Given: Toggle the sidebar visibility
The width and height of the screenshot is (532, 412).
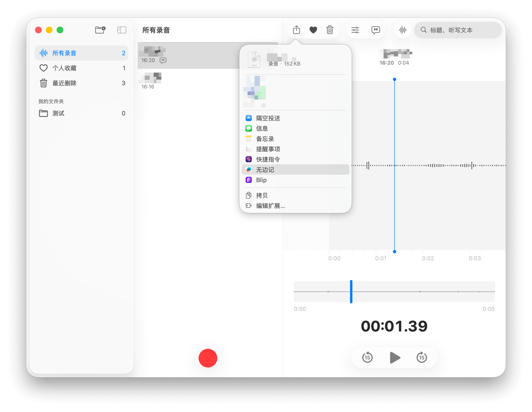Looking at the screenshot, I should [122, 30].
